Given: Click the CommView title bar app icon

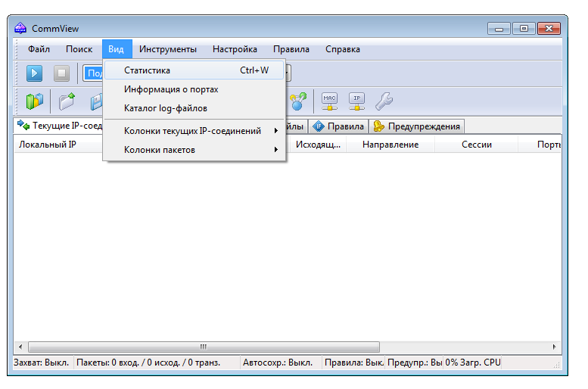Looking at the screenshot, I should (20, 29).
